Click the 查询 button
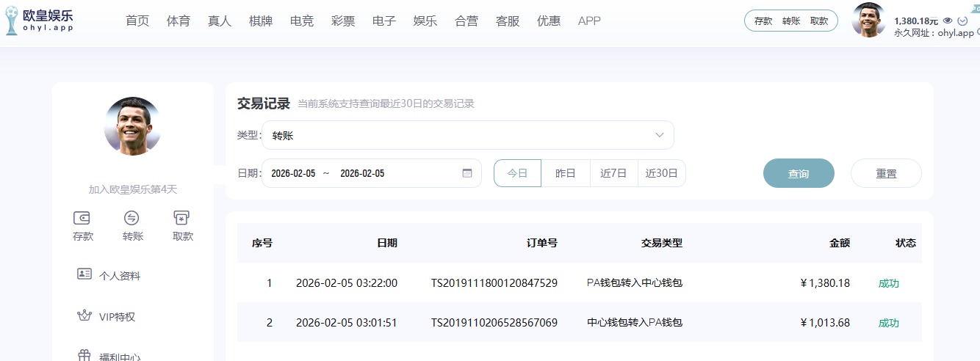The image size is (980, 361). click(x=799, y=173)
